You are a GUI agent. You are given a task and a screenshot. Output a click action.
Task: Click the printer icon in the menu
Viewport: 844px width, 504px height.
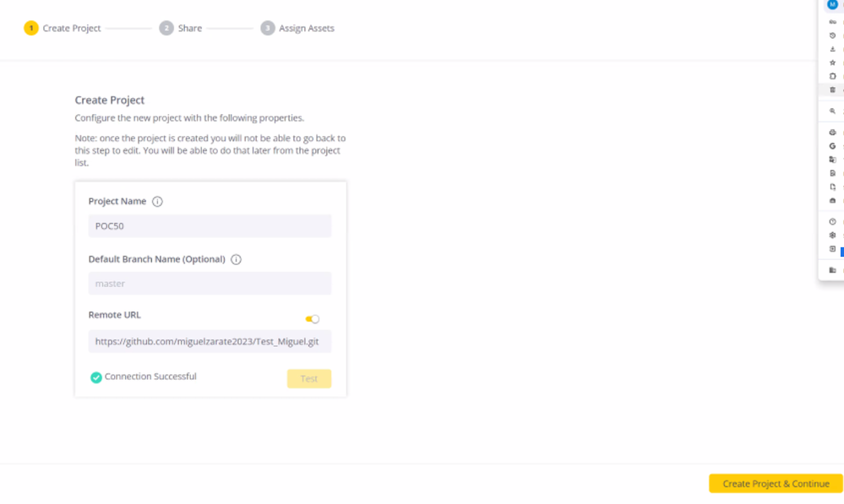(x=832, y=133)
